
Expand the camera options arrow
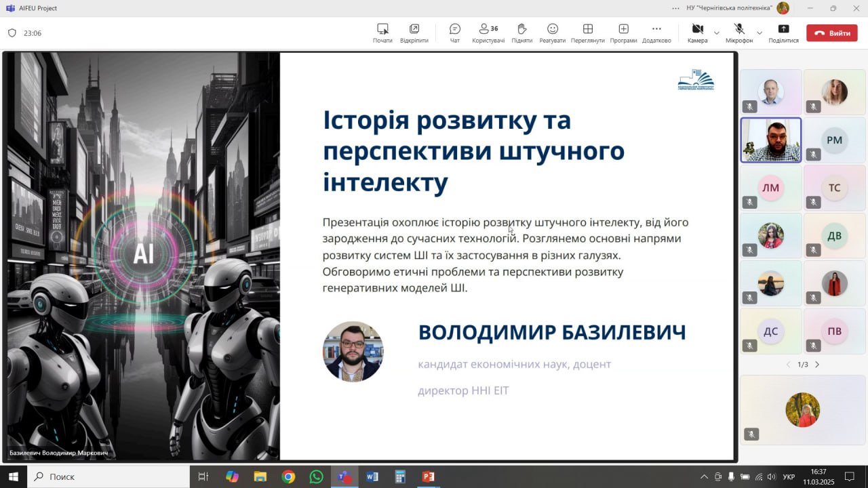click(717, 33)
